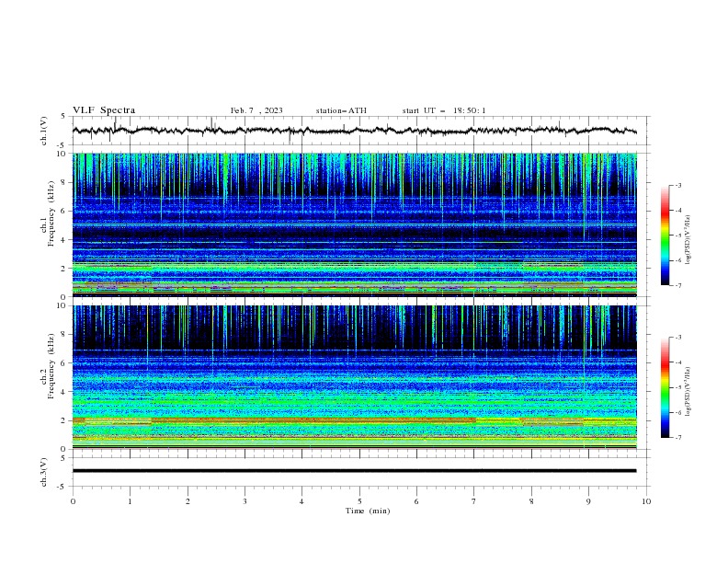Click the "ch.2 Frequency (kHz)" axis label
The width and height of the screenshot is (728, 563).
(x=48, y=366)
